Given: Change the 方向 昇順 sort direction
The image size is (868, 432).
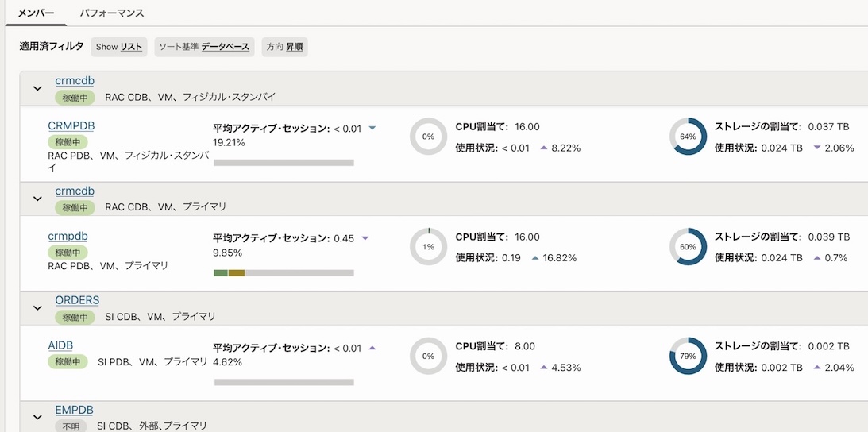Looking at the screenshot, I should [284, 47].
